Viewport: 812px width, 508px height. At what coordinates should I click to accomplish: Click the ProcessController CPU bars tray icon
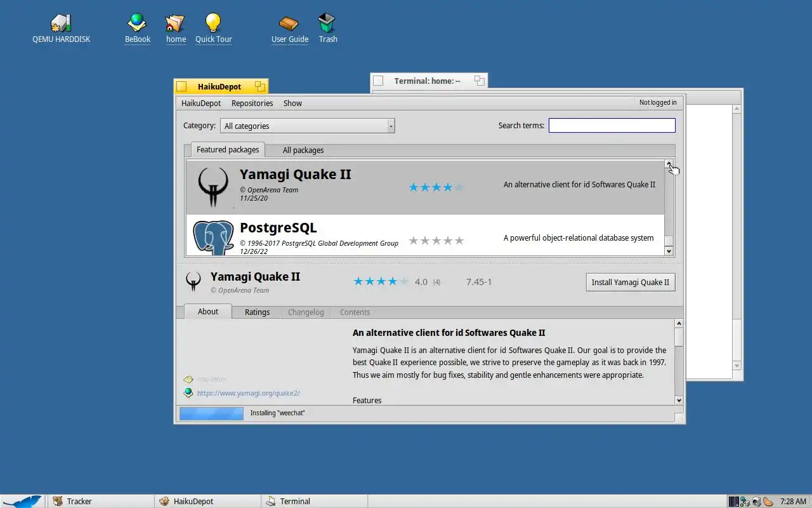(733, 501)
